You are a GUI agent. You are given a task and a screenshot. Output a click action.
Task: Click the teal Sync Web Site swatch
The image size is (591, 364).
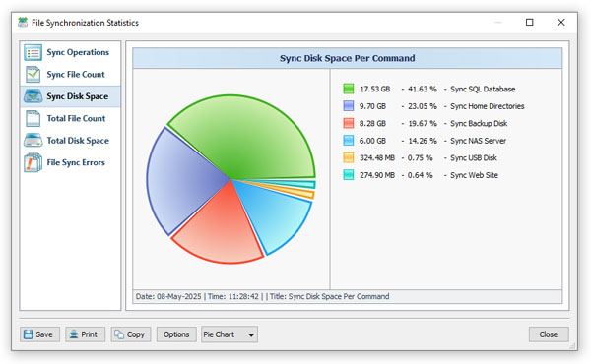click(349, 175)
